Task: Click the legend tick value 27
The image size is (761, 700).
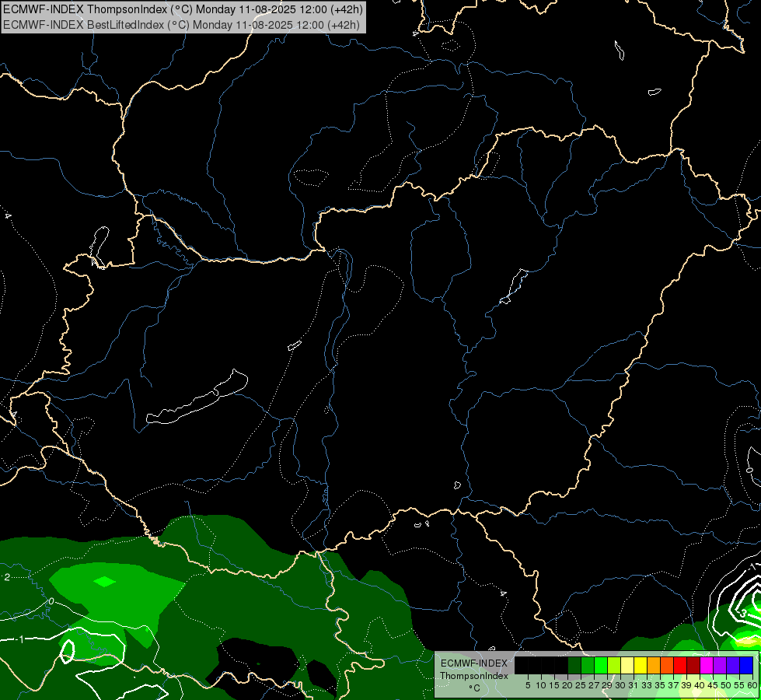Action: click(x=594, y=685)
